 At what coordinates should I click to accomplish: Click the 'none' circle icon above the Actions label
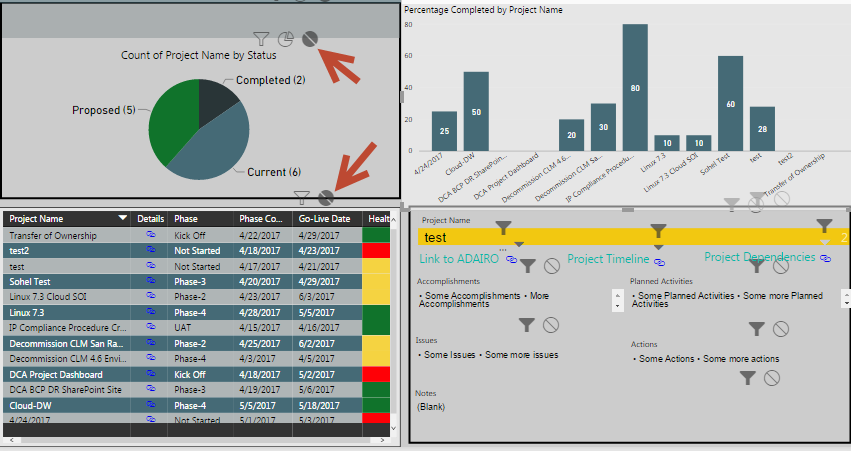click(x=781, y=328)
